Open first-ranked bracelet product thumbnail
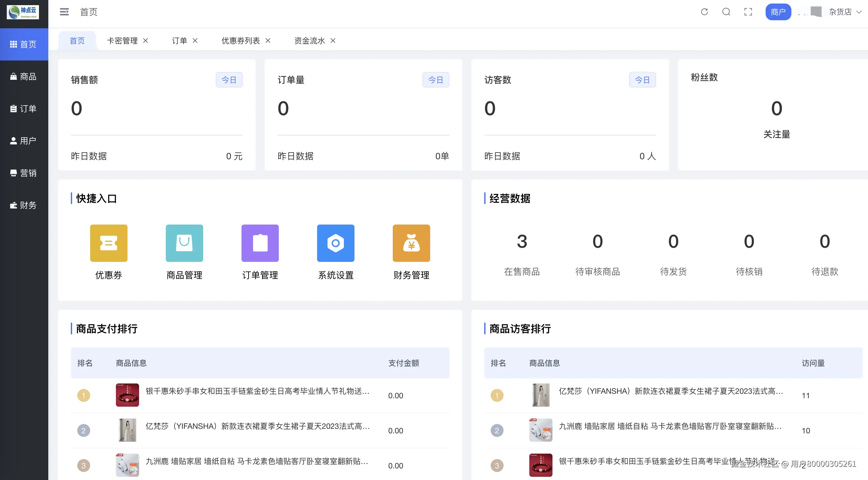The width and height of the screenshot is (868, 480). pos(127,395)
